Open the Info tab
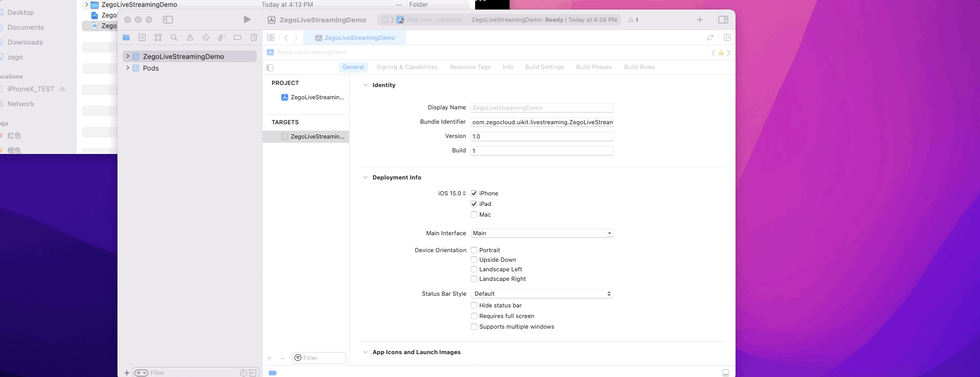980x377 pixels. 508,67
